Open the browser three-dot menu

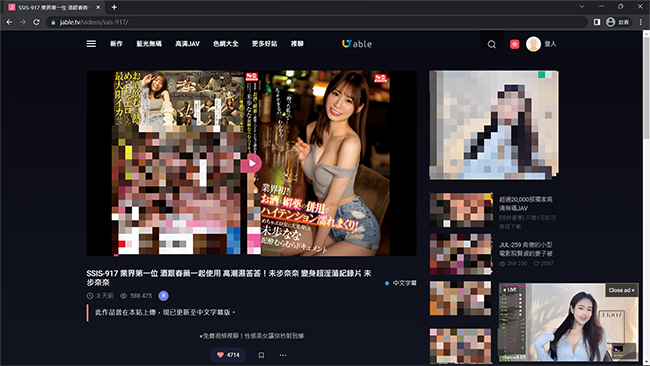(641, 22)
